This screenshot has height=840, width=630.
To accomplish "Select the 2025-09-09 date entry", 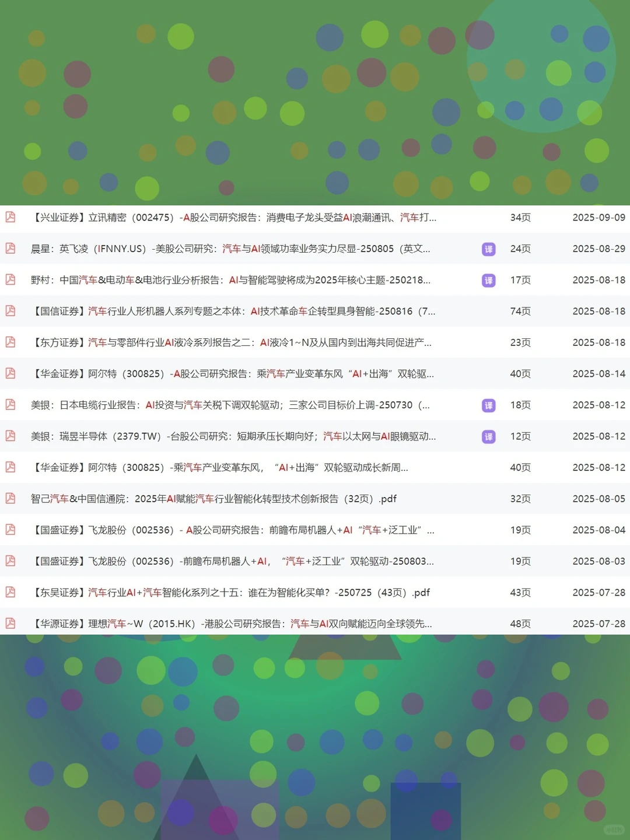I will coord(599,217).
